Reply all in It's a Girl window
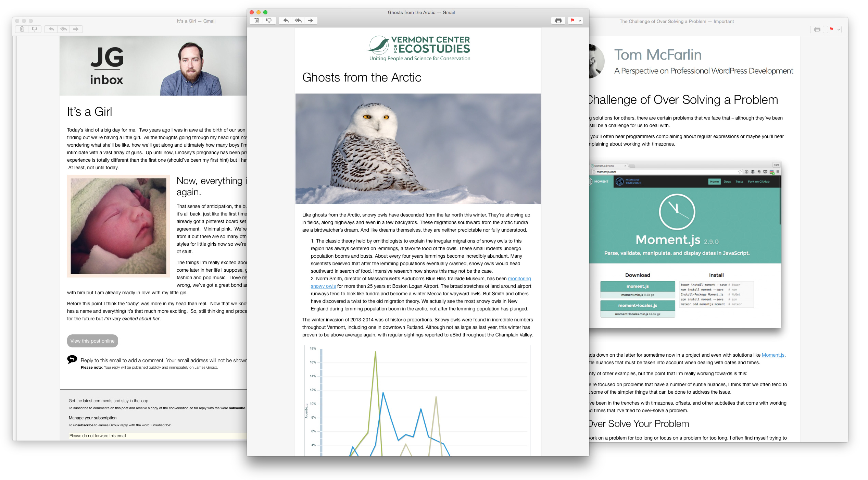The height and width of the screenshot is (480, 868). pos(64,29)
